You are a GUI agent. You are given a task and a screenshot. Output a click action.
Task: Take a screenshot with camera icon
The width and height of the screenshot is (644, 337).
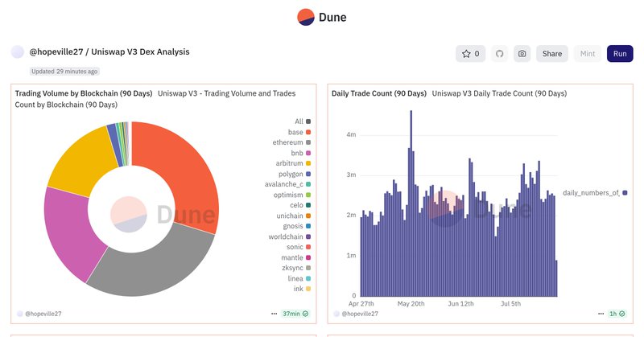point(522,54)
